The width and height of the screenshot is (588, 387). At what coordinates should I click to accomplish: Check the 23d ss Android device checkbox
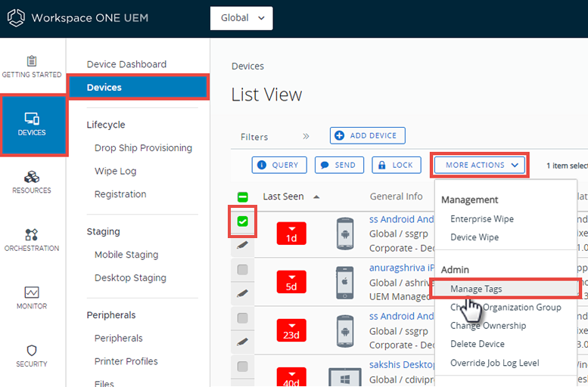(243, 318)
